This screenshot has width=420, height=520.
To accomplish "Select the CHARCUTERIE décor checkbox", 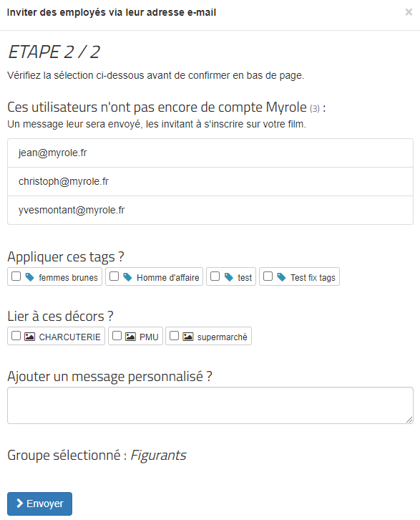I will pos(16,336).
